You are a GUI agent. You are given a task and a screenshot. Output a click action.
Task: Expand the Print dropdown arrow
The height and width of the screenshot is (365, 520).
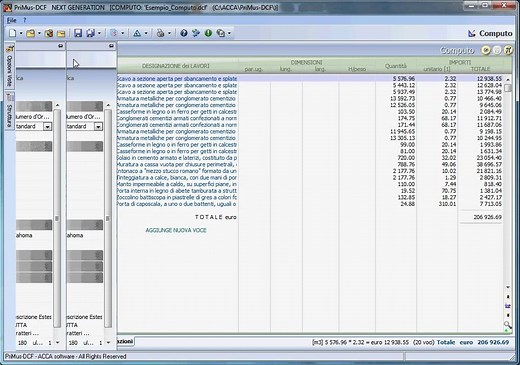(169, 33)
